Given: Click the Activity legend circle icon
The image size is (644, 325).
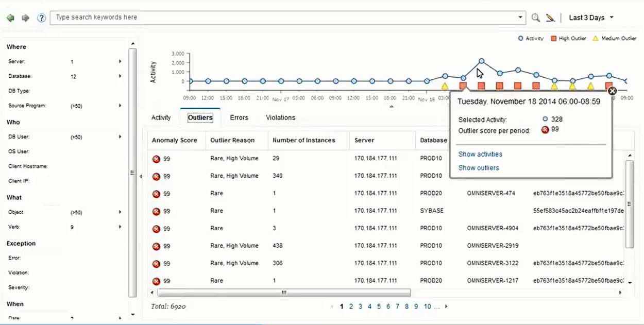Looking at the screenshot, I should pyautogui.click(x=520, y=38).
